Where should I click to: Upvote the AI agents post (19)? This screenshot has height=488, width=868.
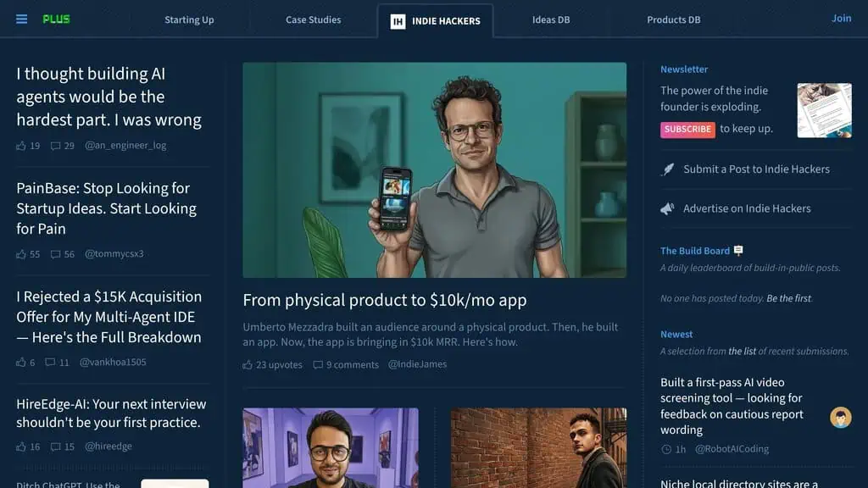21,146
